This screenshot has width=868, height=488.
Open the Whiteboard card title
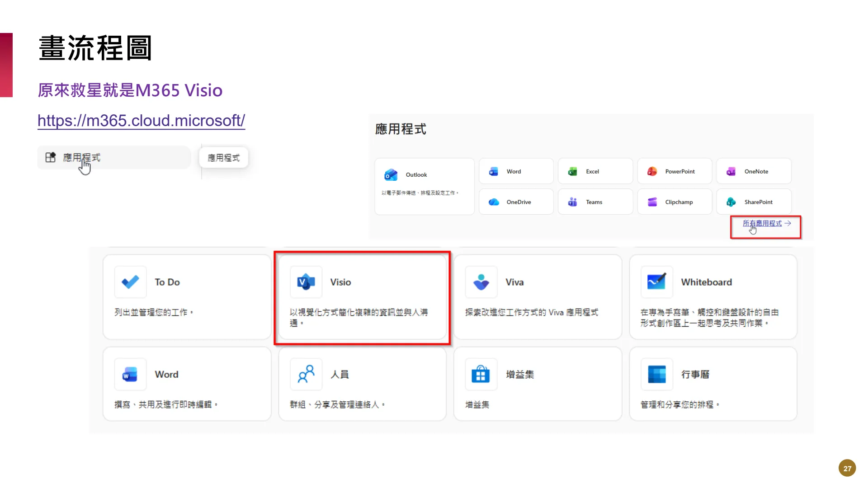pos(707,282)
